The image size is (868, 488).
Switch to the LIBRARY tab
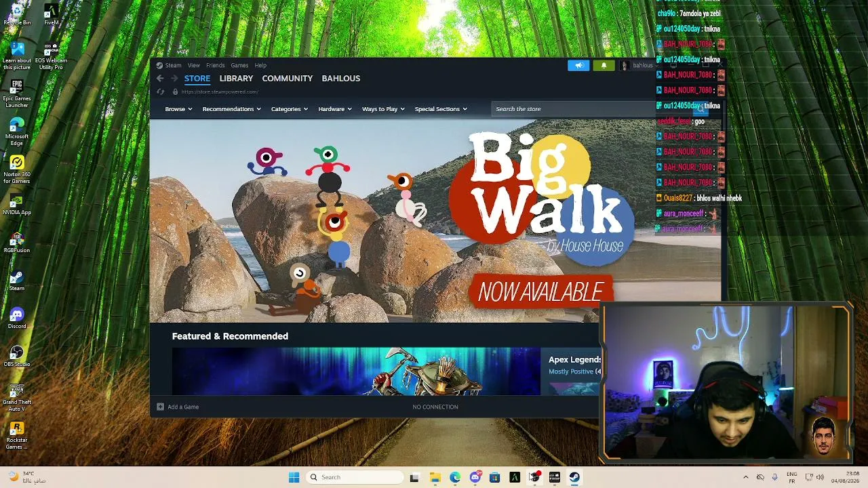tap(236, 79)
